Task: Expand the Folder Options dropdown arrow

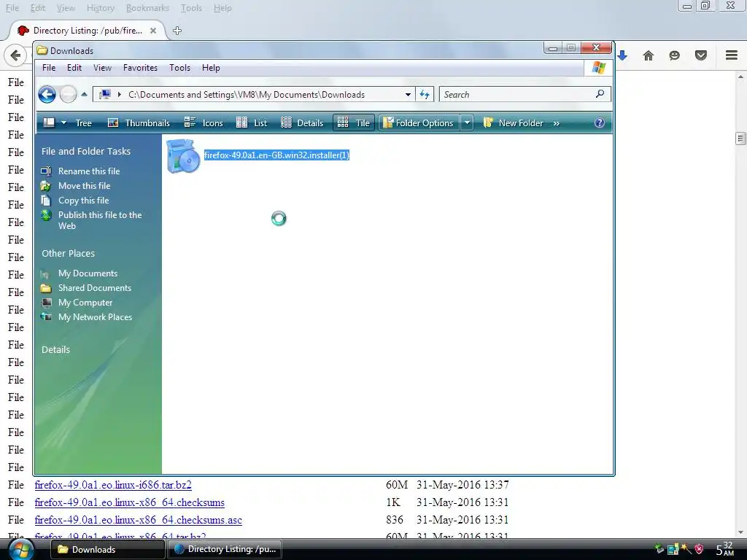Action: pos(467,122)
